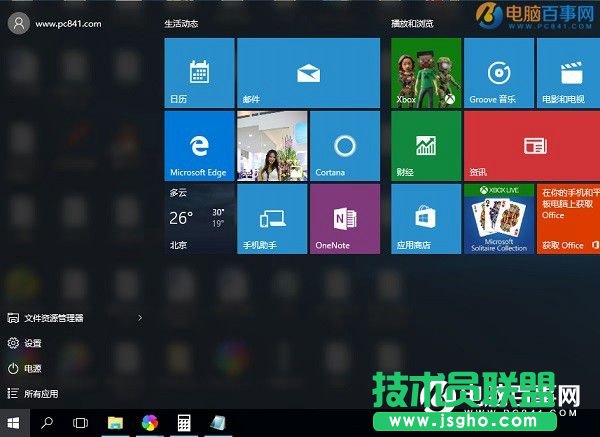600x437 pixels.
Task: Click the user account www.pc841.com
Action: (x=55, y=24)
